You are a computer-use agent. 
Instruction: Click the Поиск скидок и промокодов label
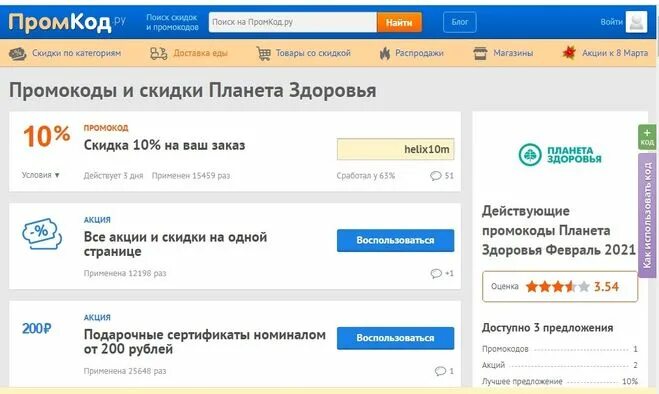tap(172, 22)
